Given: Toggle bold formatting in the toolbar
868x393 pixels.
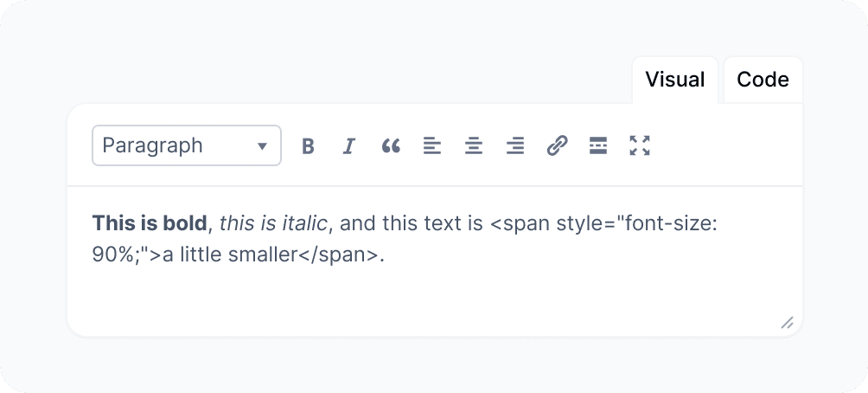Looking at the screenshot, I should (308, 145).
